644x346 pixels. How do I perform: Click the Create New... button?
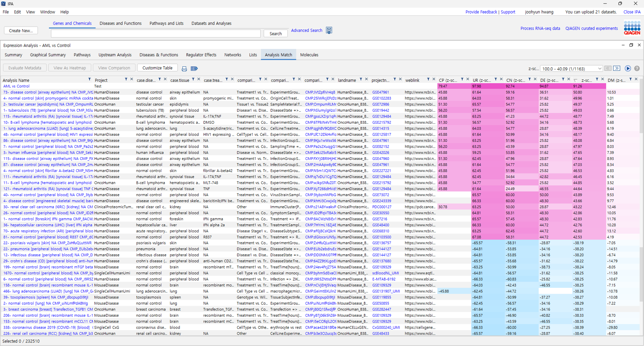pyautogui.click(x=21, y=30)
